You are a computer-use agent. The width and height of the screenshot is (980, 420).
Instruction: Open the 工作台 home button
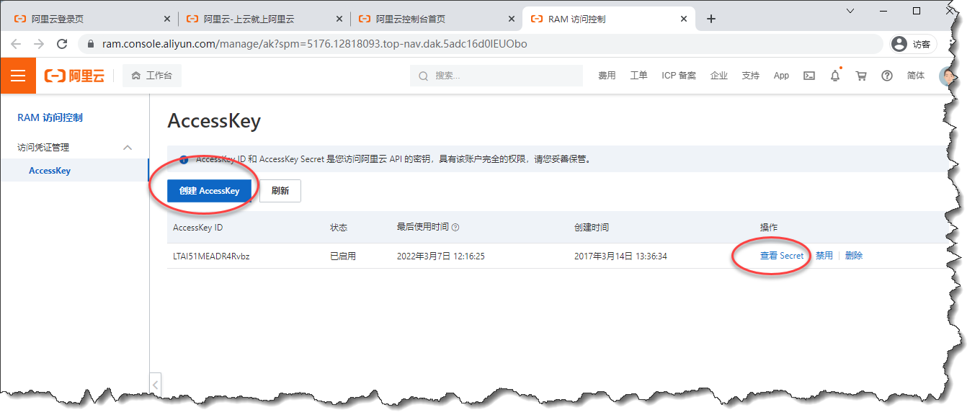[x=152, y=76]
